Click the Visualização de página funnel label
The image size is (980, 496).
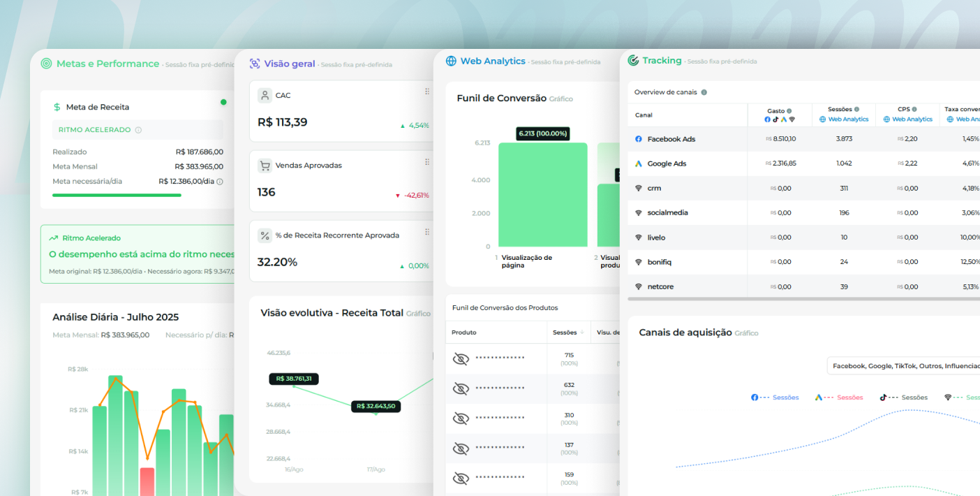point(527,261)
